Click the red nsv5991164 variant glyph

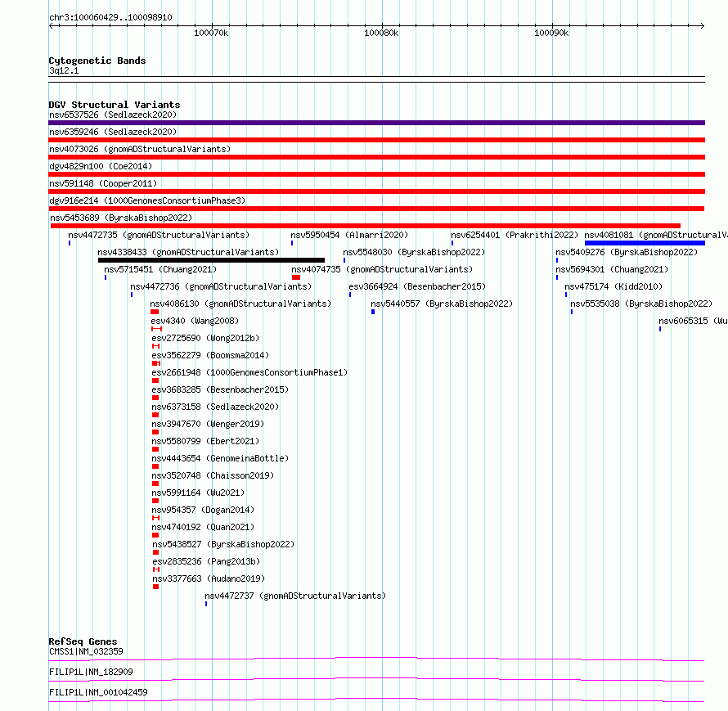click(x=155, y=501)
